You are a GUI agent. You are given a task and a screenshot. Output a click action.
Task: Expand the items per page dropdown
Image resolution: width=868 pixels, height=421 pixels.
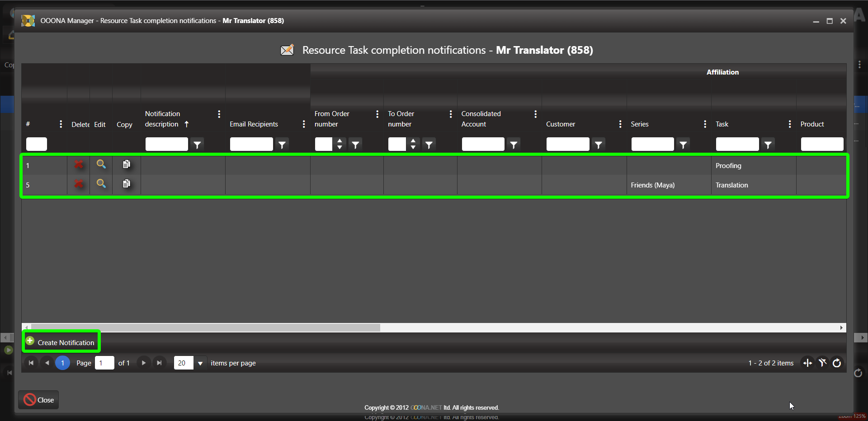coord(200,363)
